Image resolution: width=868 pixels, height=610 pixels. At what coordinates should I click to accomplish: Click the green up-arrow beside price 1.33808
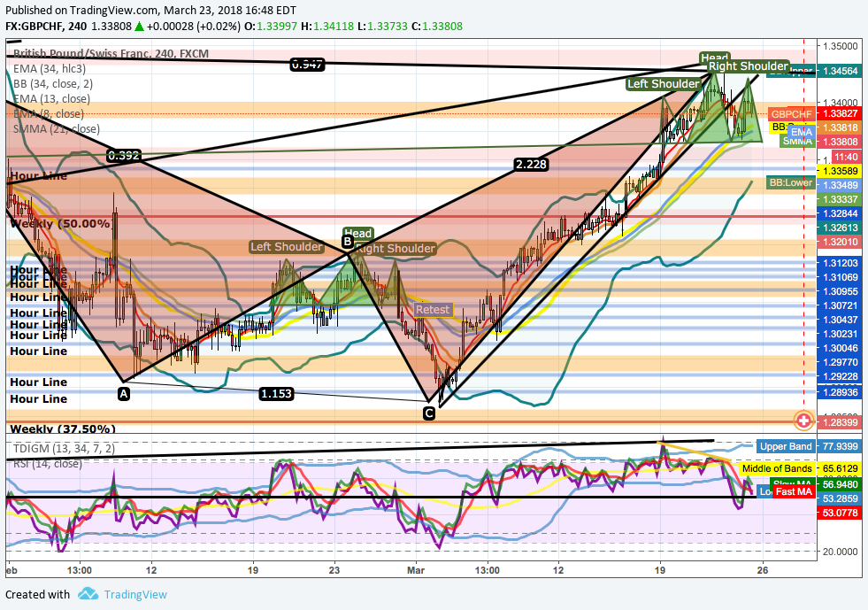click(139, 26)
